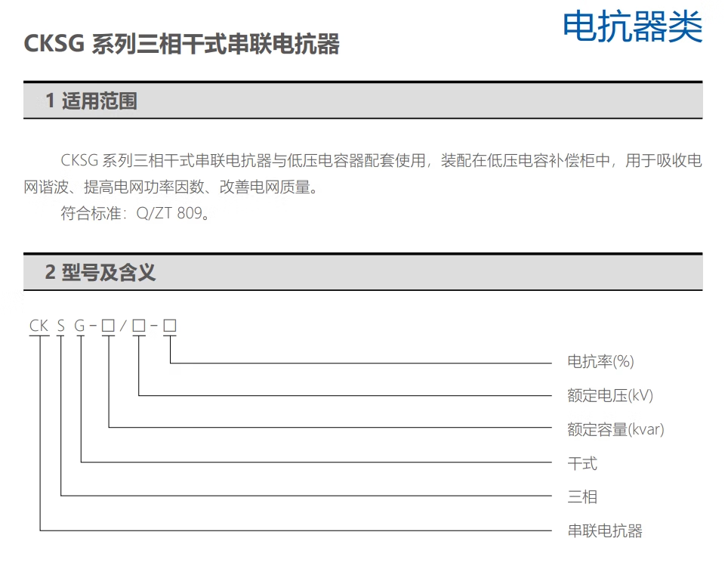The height and width of the screenshot is (566, 728).
Task: Click the main heading "CKSG 系列三相干式串联电抗器"
Action: (182, 44)
